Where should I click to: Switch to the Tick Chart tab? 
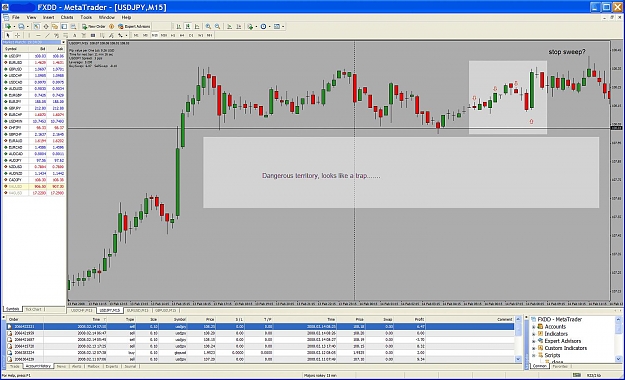click(33, 309)
